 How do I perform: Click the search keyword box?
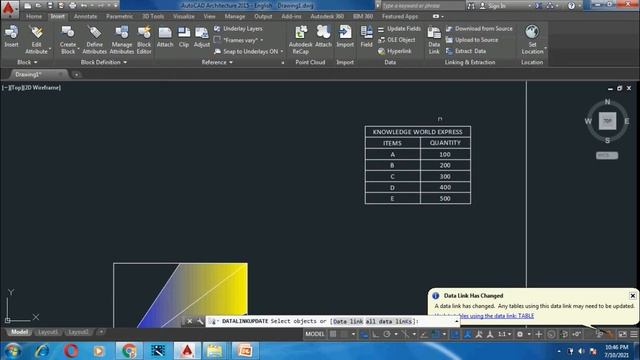pyautogui.click(x=422, y=6)
